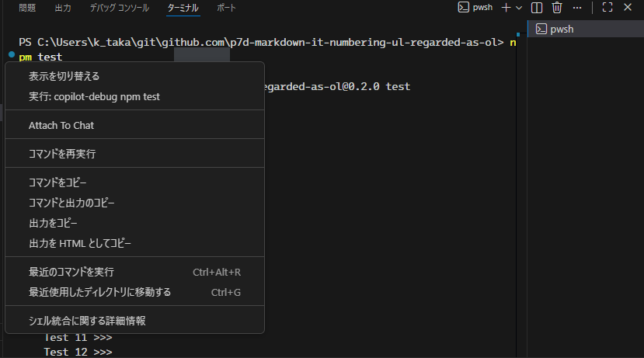This screenshot has height=358, width=644.
Task: Open the デバッグ コンソール tab
Action: pos(119,8)
